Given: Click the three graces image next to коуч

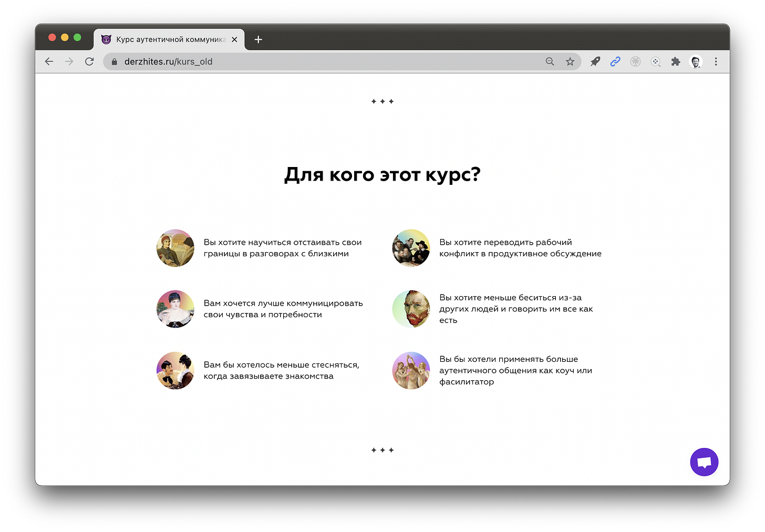Looking at the screenshot, I should pos(411,370).
